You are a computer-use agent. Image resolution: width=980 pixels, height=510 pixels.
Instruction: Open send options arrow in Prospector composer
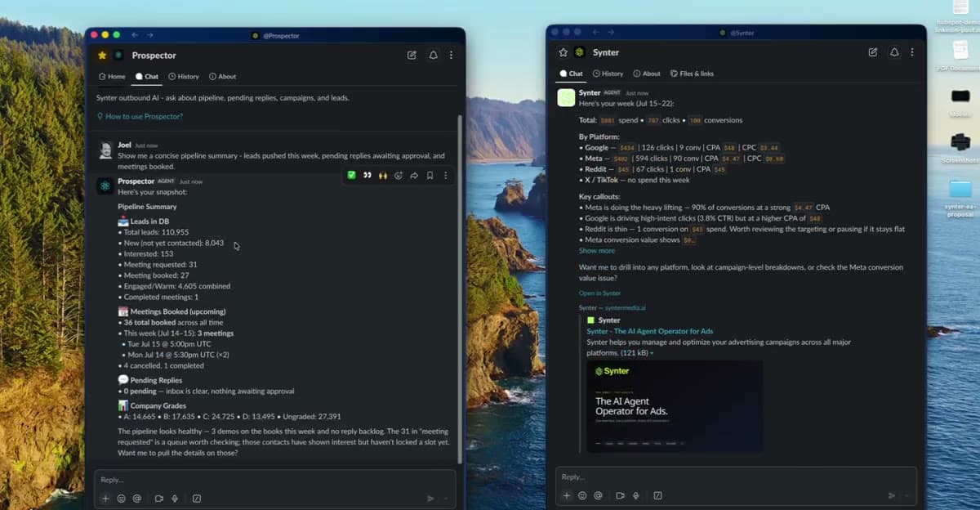point(446,499)
